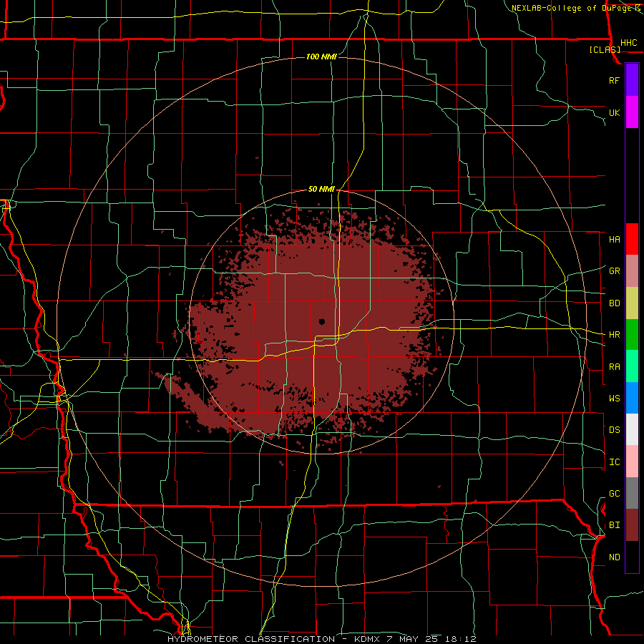Click the blue WS legend color block
The height and width of the screenshot is (644, 644).
pyautogui.click(x=632, y=398)
